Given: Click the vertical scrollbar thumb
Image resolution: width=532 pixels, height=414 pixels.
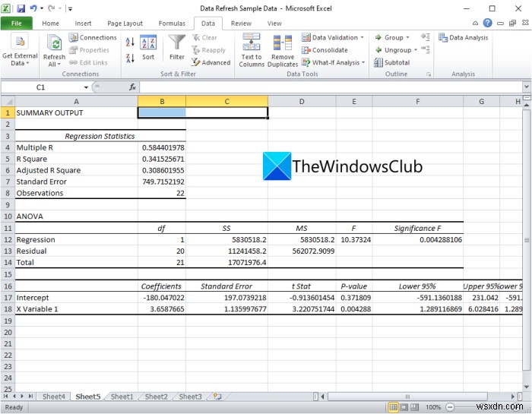Looking at the screenshot, I should [x=526, y=240].
